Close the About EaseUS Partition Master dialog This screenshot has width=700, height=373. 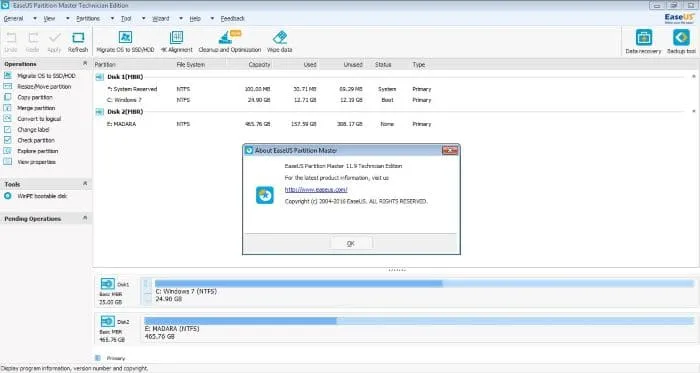pos(450,150)
